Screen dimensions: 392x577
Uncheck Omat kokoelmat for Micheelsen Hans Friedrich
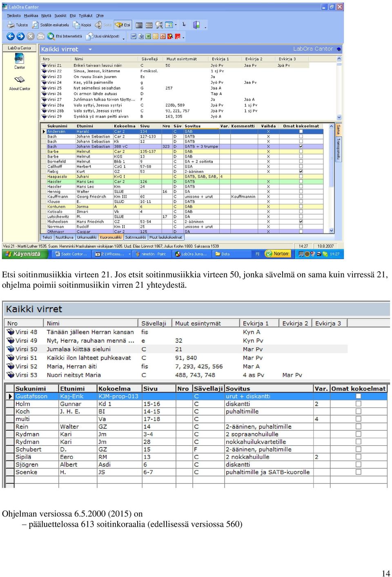click(x=301, y=221)
